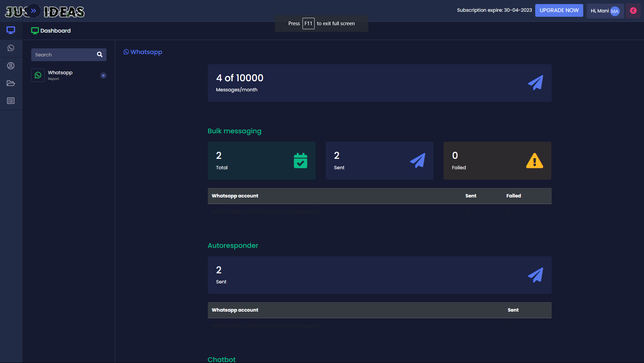Screen dimensions: 644x363
Task: Open the Hi, Mani user menu
Action: point(605,11)
